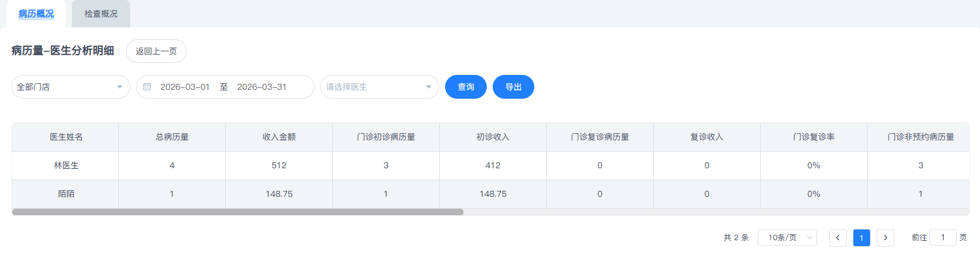Screen dimensions: 980x261
Task: Go to previous page arrow
Action: [x=837, y=238]
